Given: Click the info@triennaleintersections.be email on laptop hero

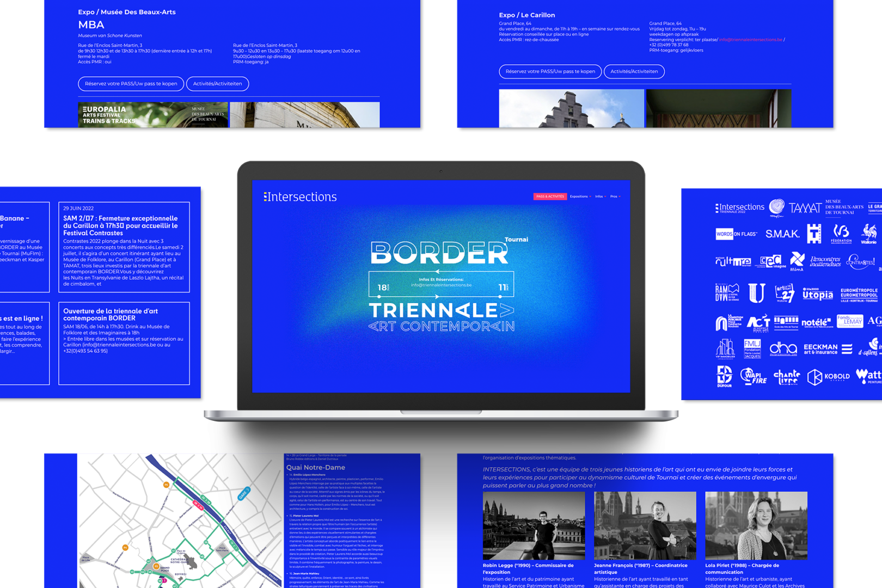Looking at the screenshot, I should [x=442, y=285].
